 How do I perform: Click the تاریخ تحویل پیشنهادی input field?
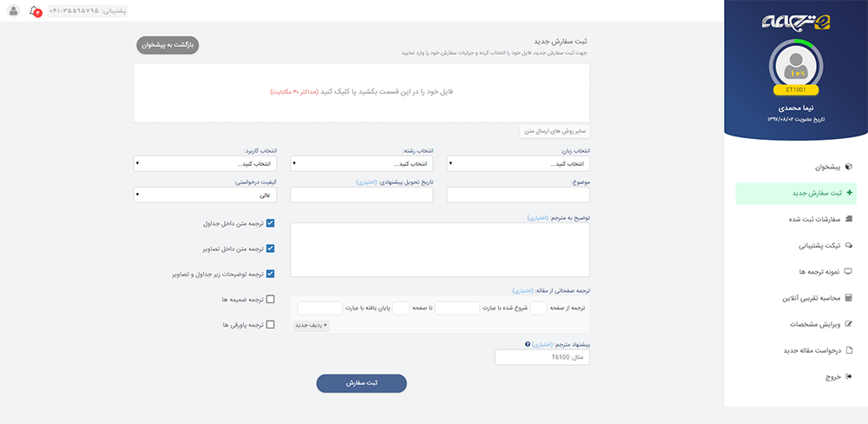(x=361, y=195)
